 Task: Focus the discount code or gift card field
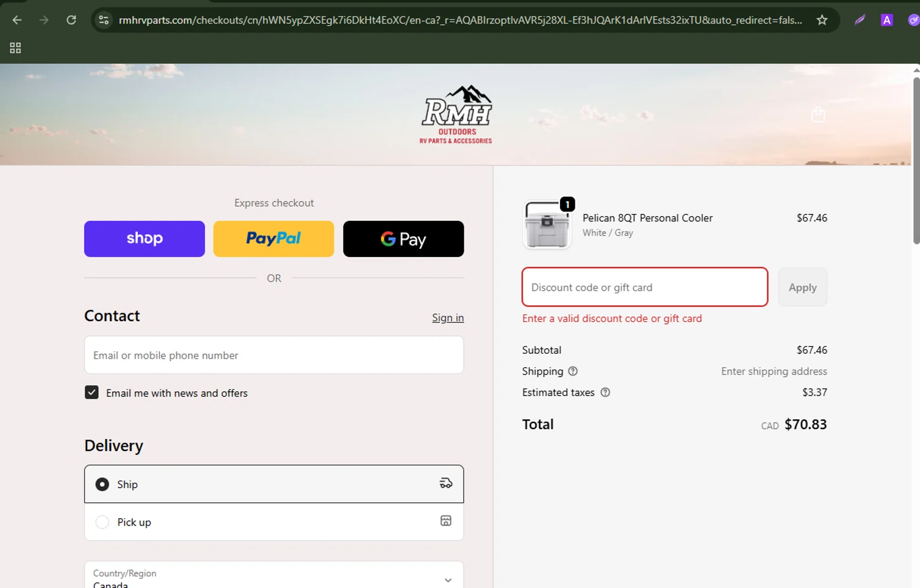click(x=645, y=287)
